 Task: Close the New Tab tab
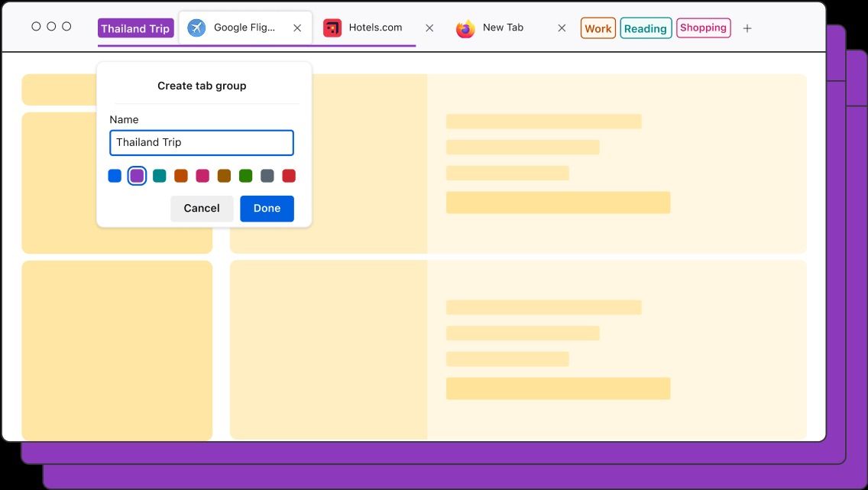pyautogui.click(x=562, y=28)
